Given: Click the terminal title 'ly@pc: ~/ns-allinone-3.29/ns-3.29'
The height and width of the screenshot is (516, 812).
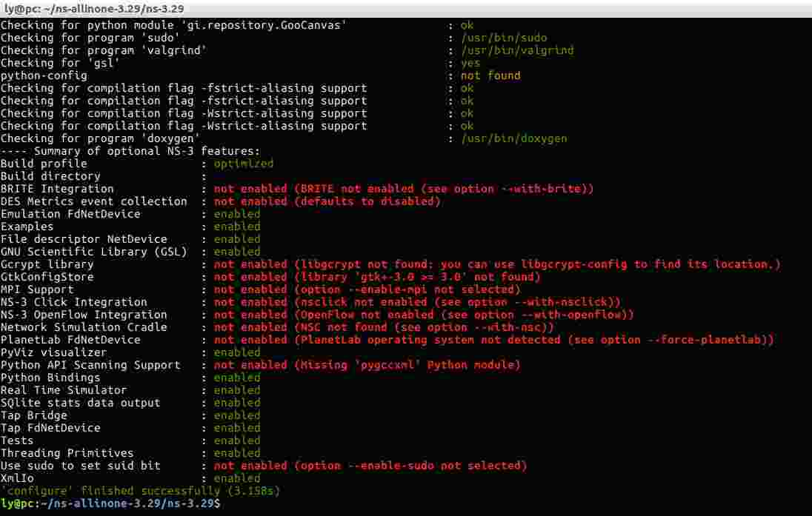Looking at the screenshot, I should pyautogui.click(x=94, y=9).
